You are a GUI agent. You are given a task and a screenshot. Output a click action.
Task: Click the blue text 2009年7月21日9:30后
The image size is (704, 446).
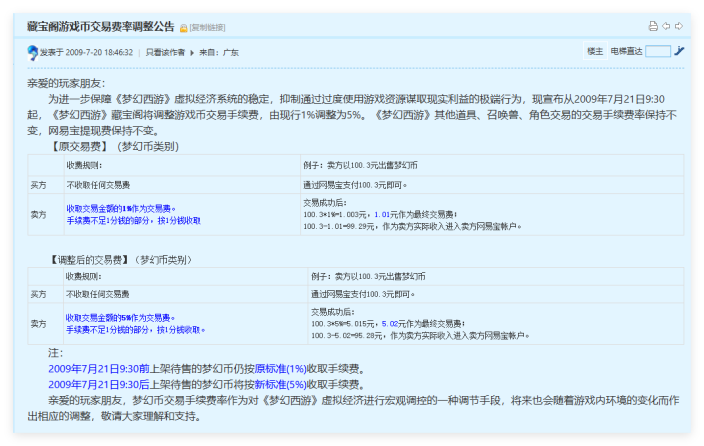(x=99, y=384)
